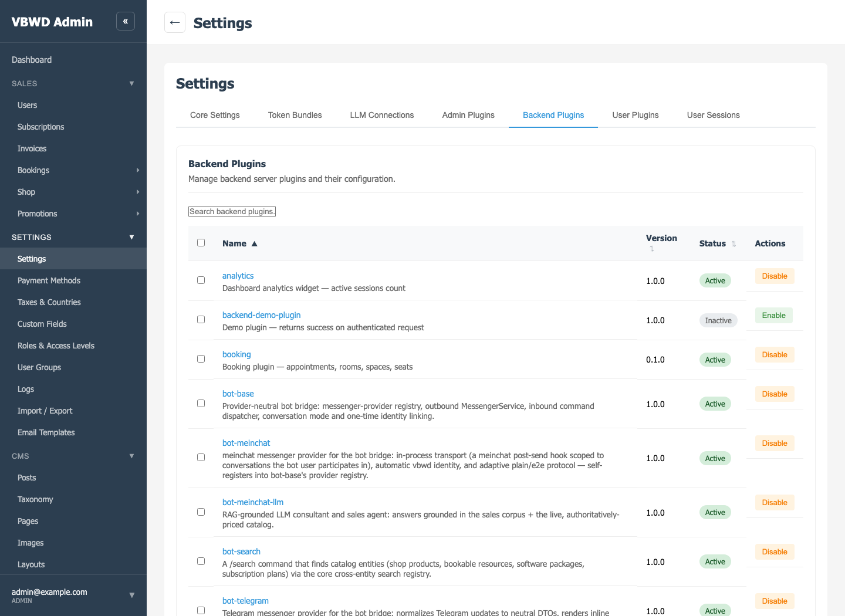This screenshot has height=616, width=845.
Task: Open User Groups in the sidebar
Action: pyautogui.click(x=73, y=367)
